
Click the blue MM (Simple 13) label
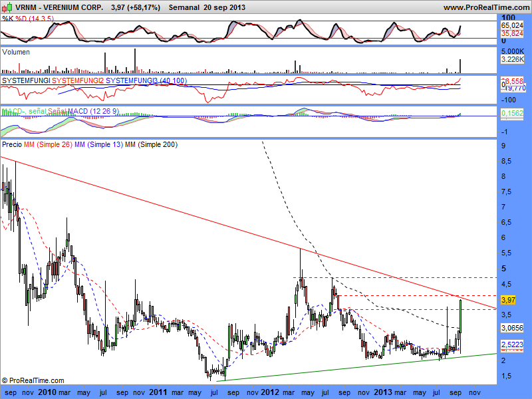(x=98, y=144)
